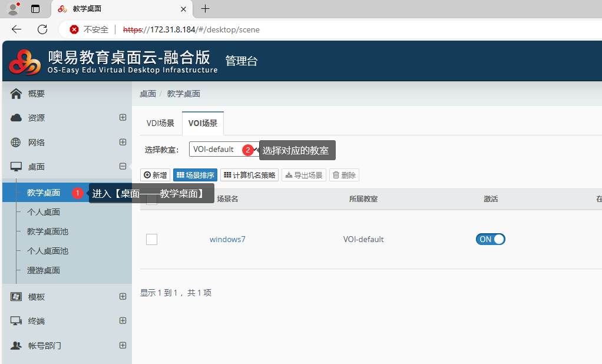Click the 计算机名策略 button

(250, 175)
